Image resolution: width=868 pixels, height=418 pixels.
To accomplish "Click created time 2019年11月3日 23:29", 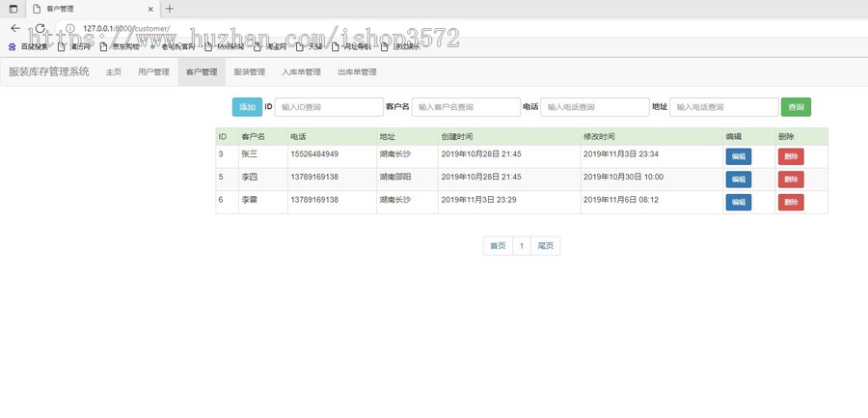I will tap(478, 200).
